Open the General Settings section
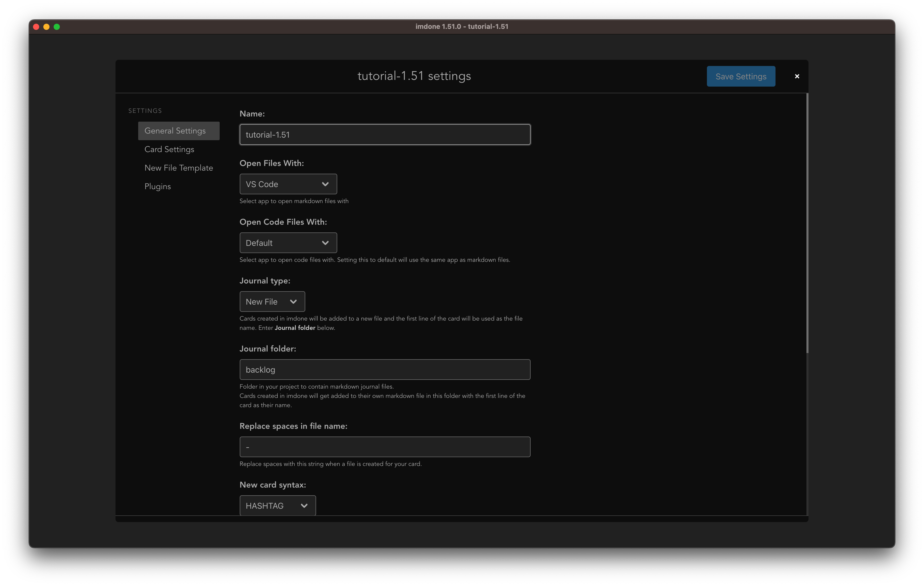Image resolution: width=924 pixels, height=586 pixels. (179, 131)
